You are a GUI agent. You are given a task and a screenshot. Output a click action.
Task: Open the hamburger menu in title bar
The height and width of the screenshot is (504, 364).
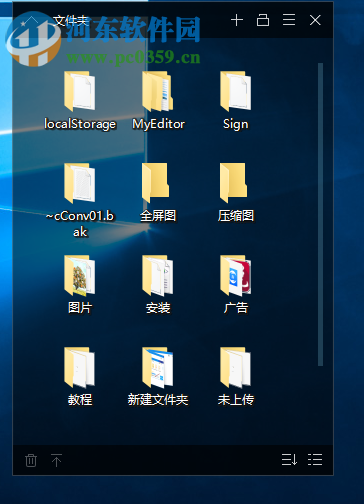click(289, 20)
